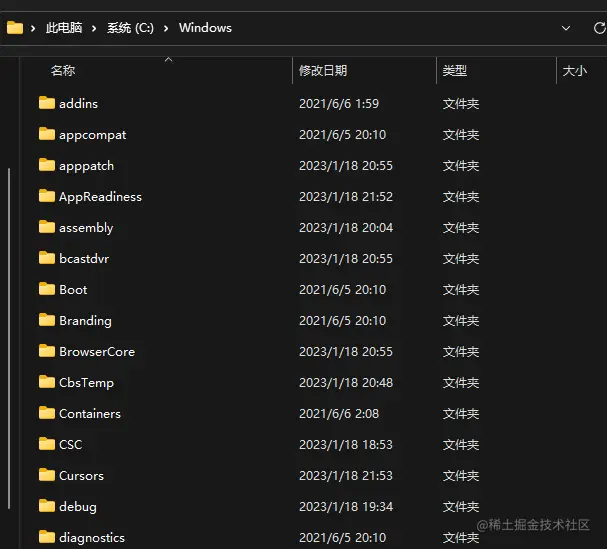Open the address bar history dropdown
The height and width of the screenshot is (549, 607).
pyautogui.click(x=566, y=28)
